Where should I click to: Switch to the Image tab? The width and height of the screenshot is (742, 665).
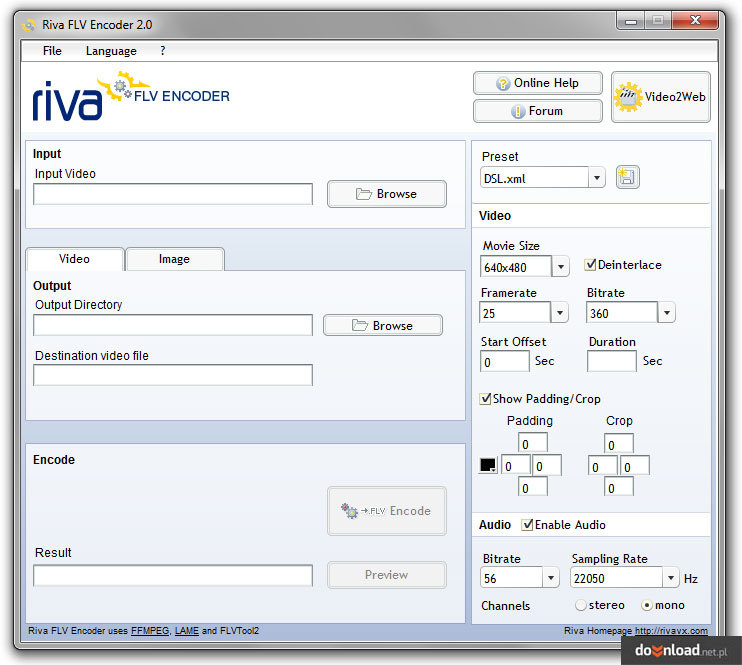coord(175,259)
